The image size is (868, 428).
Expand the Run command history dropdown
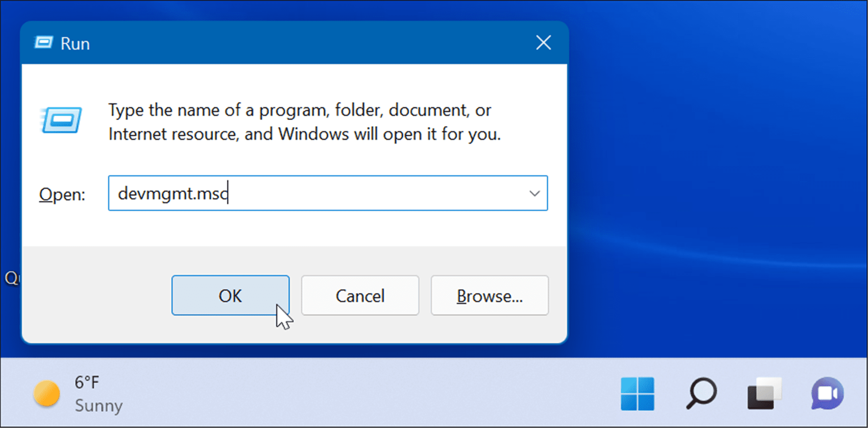[534, 194]
